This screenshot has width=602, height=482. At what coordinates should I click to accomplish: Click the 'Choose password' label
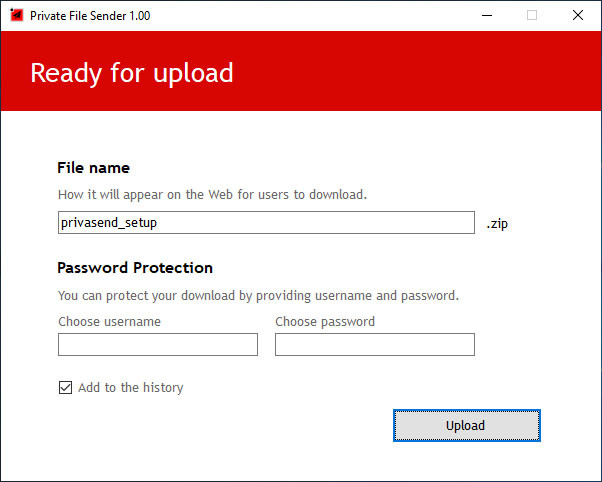pyautogui.click(x=325, y=321)
